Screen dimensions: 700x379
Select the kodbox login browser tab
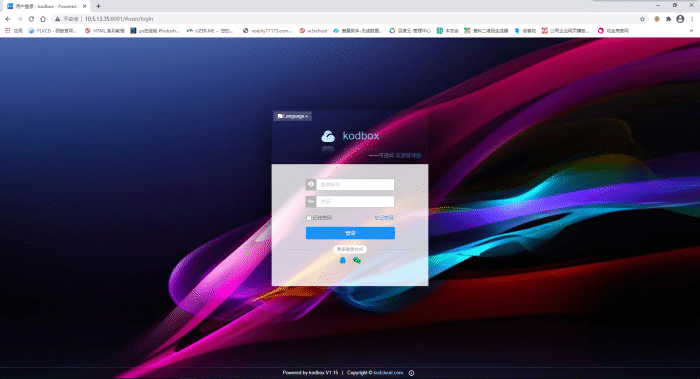46,6
